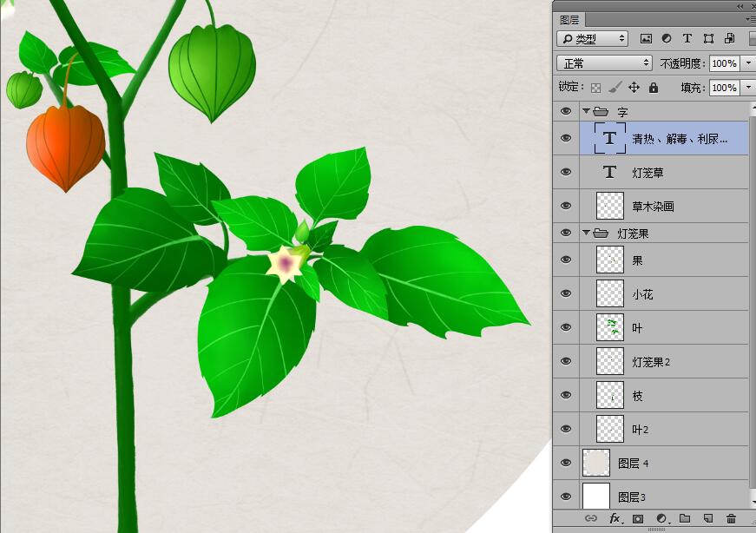Create a new group folder
The image size is (756, 533).
point(685,518)
